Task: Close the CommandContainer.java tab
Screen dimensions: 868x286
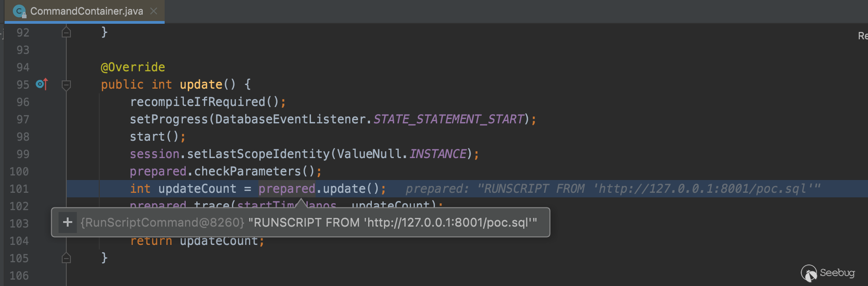Action: click(154, 11)
